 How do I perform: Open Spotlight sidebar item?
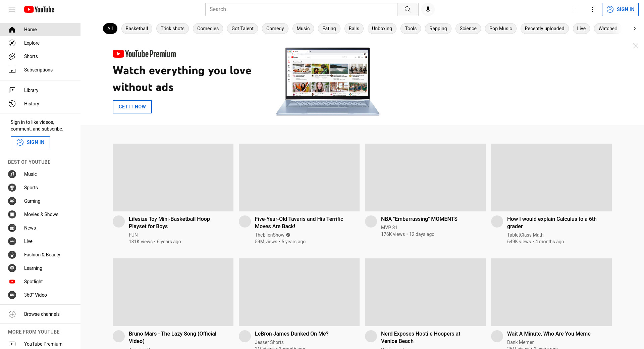pyautogui.click(x=40, y=282)
